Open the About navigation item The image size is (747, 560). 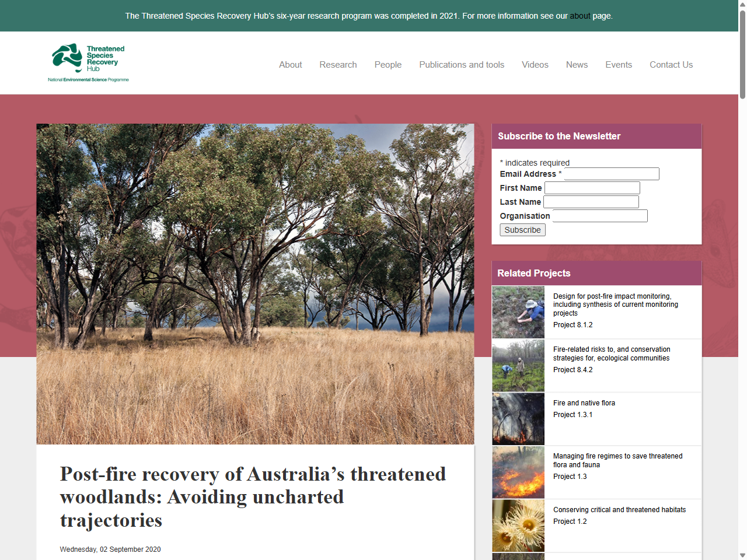(x=290, y=65)
